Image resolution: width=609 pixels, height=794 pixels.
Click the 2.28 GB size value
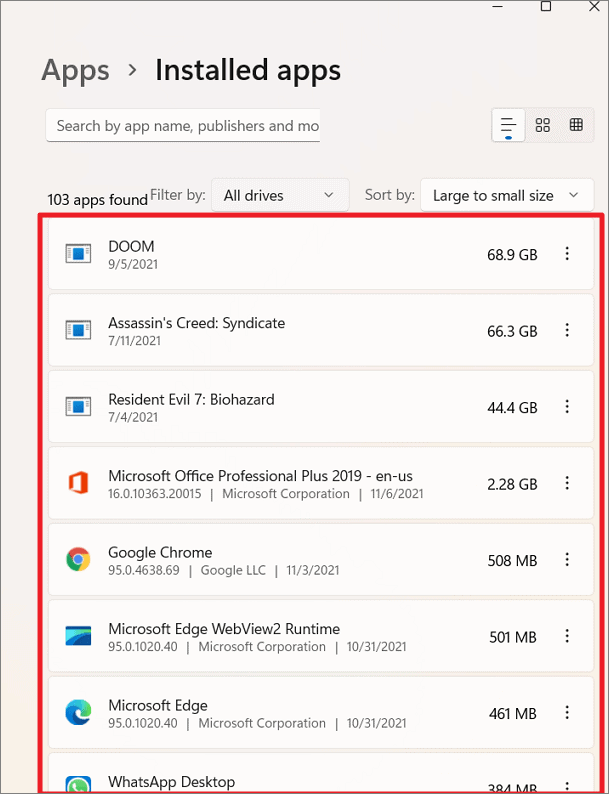[x=512, y=484]
